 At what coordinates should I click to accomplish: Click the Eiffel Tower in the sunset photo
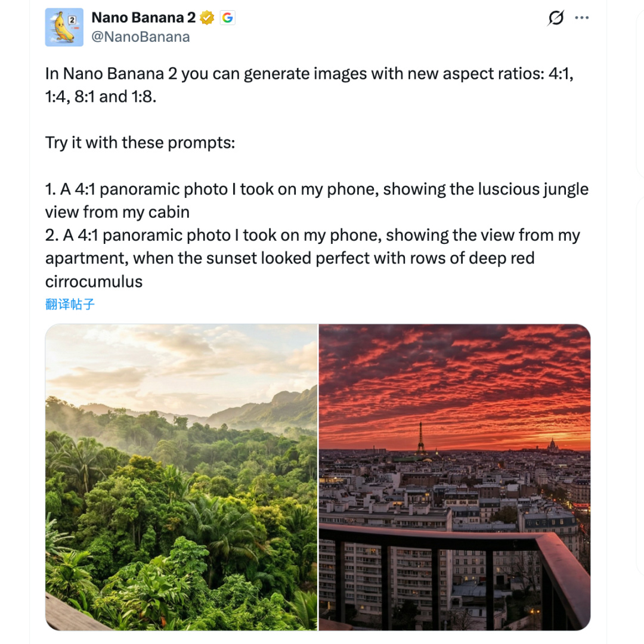pos(421,438)
